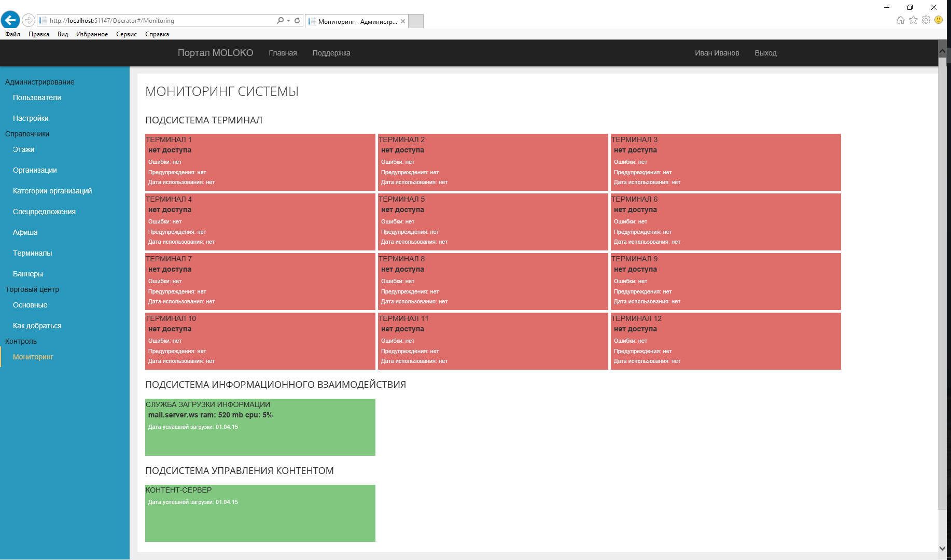This screenshot has height=560, width=951.
Task: Open the Избранное menu
Action: point(92,34)
